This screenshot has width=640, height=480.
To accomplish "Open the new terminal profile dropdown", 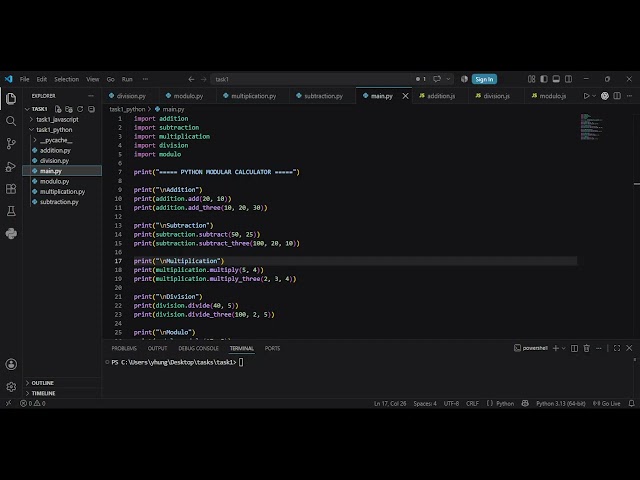I will (x=564, y=348).
